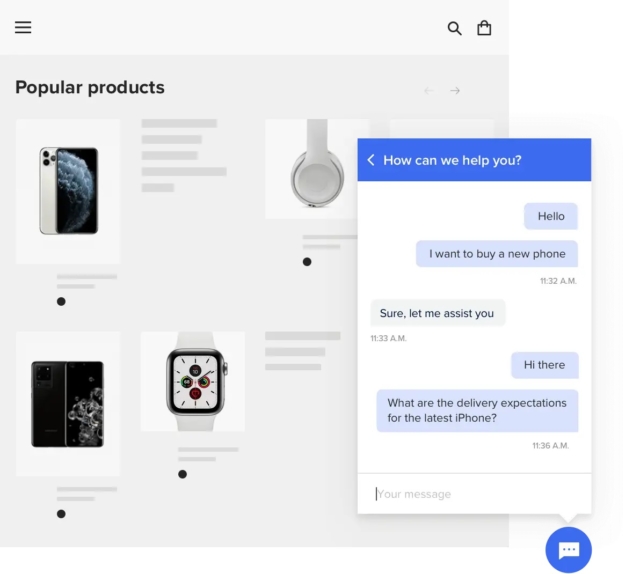Select the Apple Watch product image
Viewport: 640px width, 574px height.
click(x=194, y=382)
